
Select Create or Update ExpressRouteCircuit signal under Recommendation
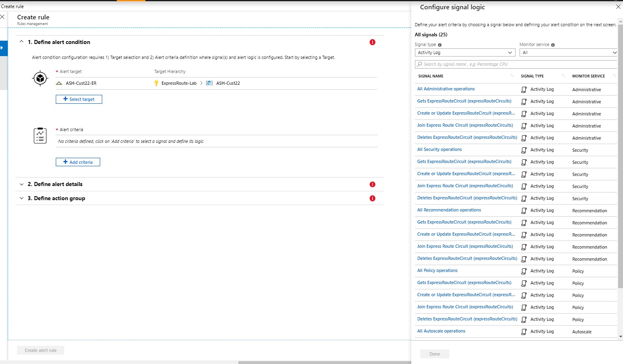466,234
